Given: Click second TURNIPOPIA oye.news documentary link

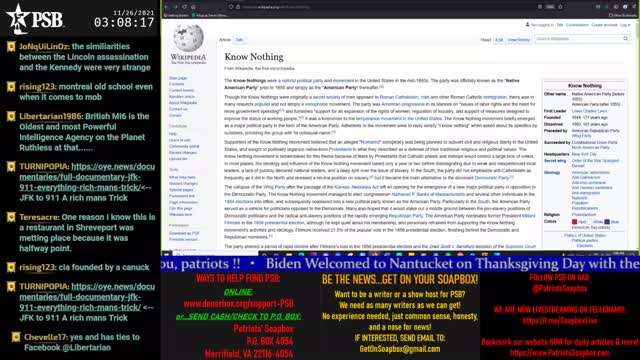Looking at the screenshot, I should coord(87,297).
